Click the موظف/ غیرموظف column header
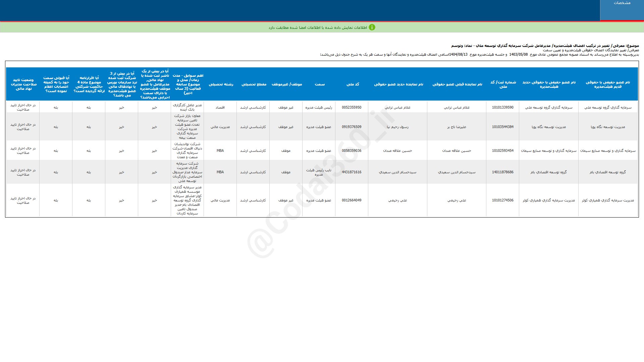This screenshot has height=362, width=644. (286, 84)
